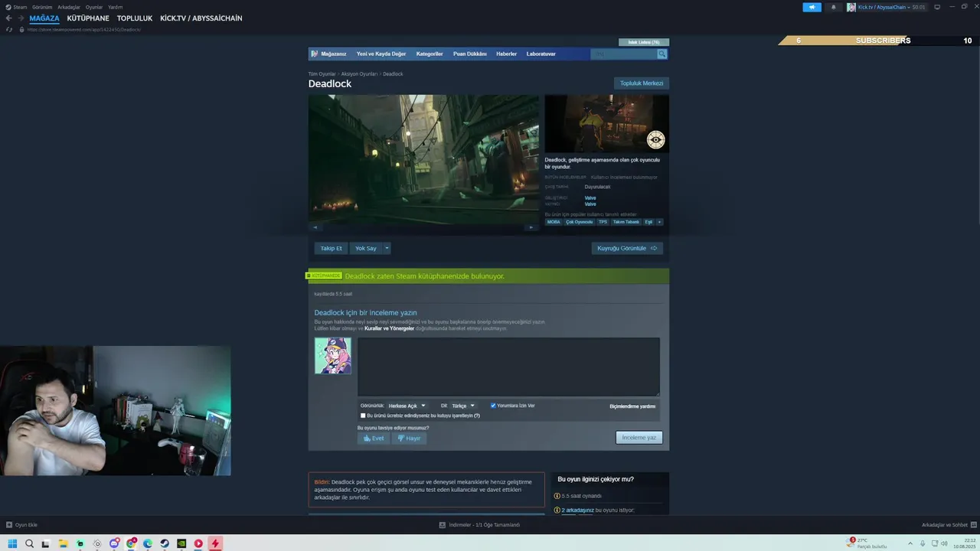Open Steam from the taskbar
The image size is (980, 551).
click(x=165, y=543)
